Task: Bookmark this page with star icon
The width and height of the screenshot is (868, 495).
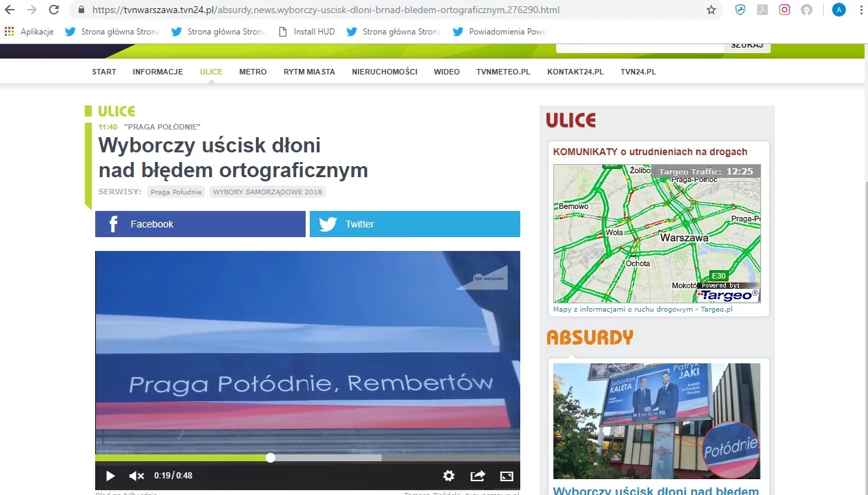Action: (x=711, y=10)
